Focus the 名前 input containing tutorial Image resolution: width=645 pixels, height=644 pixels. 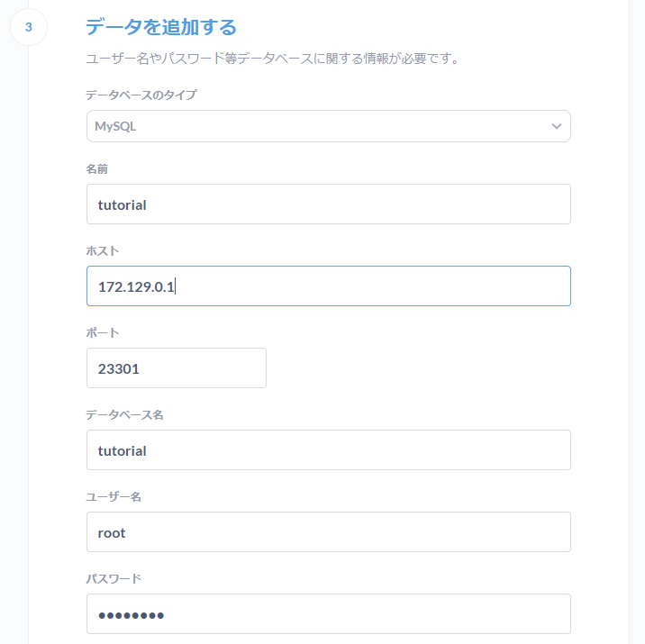coord(328,204)
